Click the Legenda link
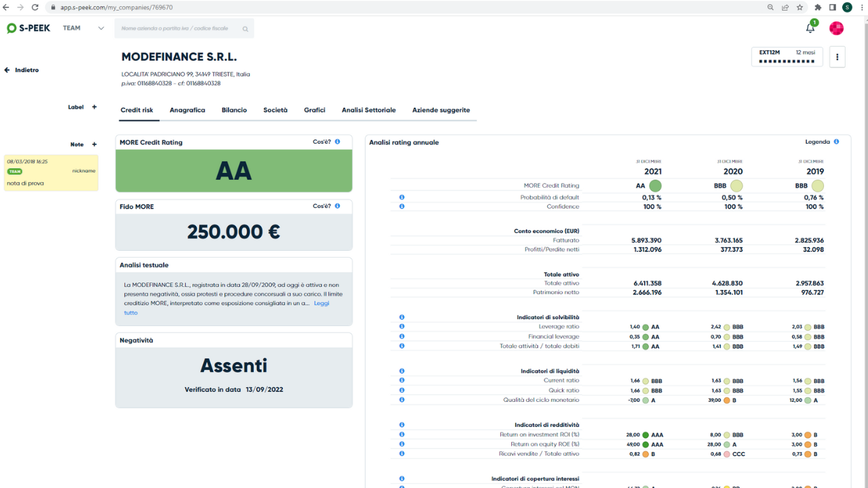Image resolution: width=868 pixels, height=488 pixels. coord(817,142)
